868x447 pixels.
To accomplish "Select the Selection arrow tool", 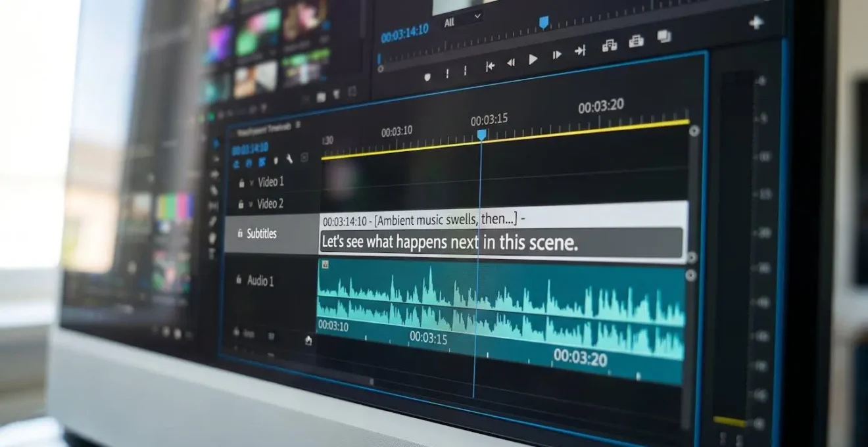I will (216, 143).
